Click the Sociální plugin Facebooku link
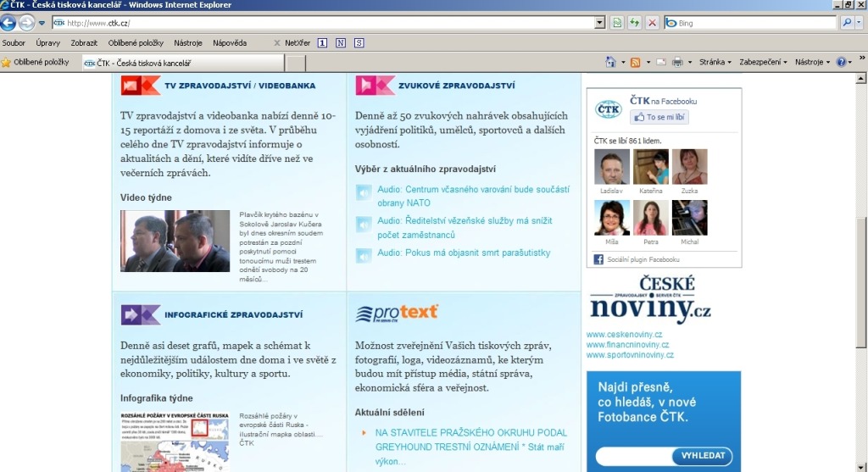868x472 pixels. pyautogui.click(x=643, y=259)
